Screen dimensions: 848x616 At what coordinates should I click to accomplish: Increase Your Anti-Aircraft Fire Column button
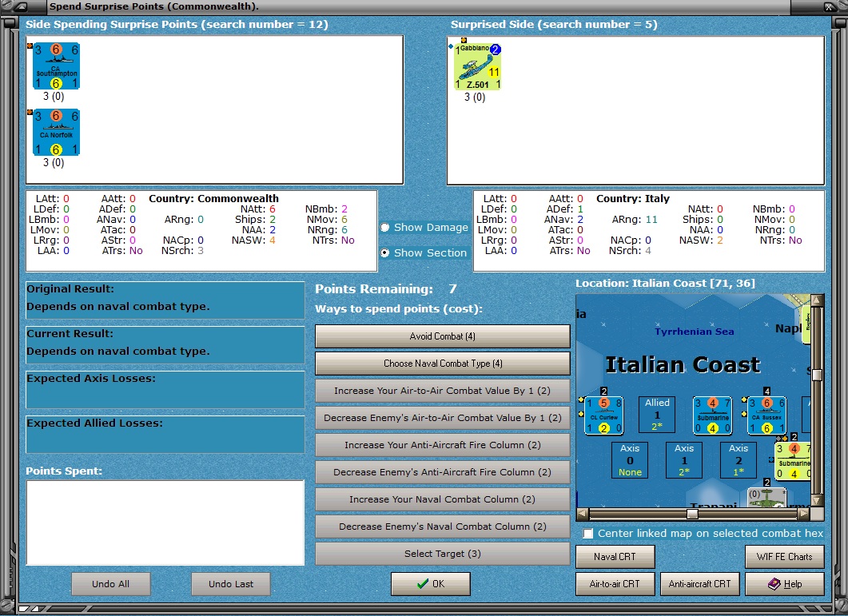pos(443,444)
